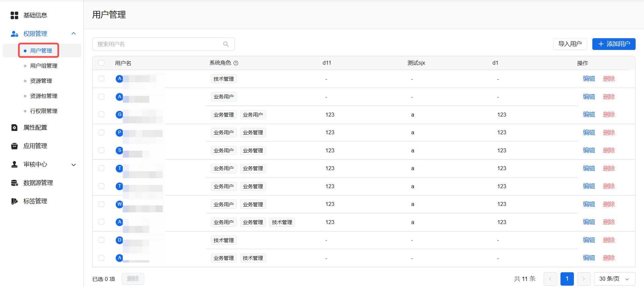Screen dimensions: 644x287
Task: Collapse the 权限管理 menu chevron
Action: 74,33
